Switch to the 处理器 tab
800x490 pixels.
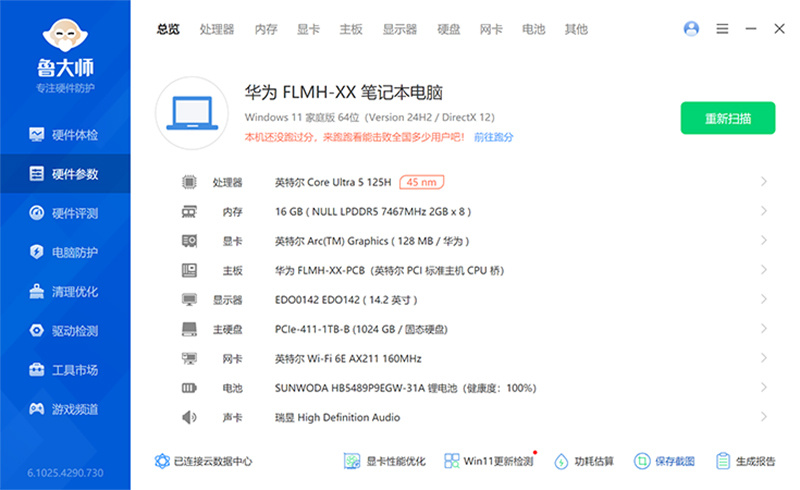pyautogui.click(x=217, y=29)
